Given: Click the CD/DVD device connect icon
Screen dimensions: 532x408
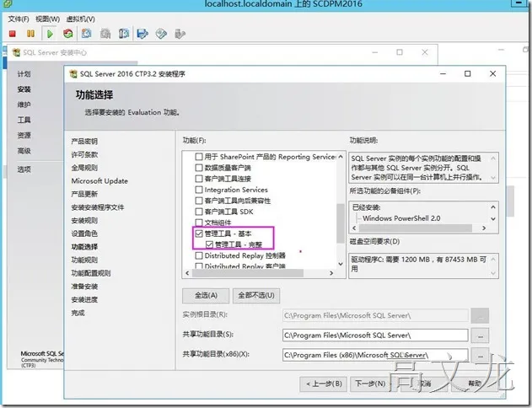Looking at the screenshot, I should click(161, 34).
